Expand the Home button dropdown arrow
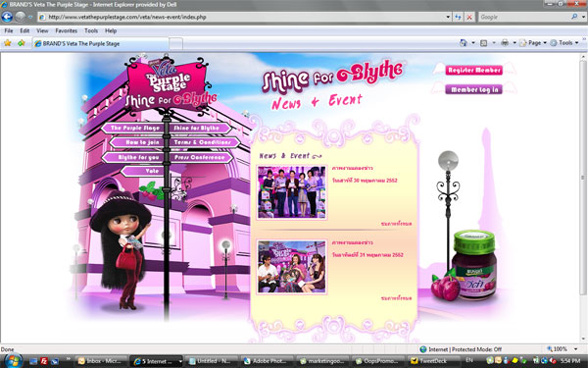588x368 pixels. [x=473, y=43]
